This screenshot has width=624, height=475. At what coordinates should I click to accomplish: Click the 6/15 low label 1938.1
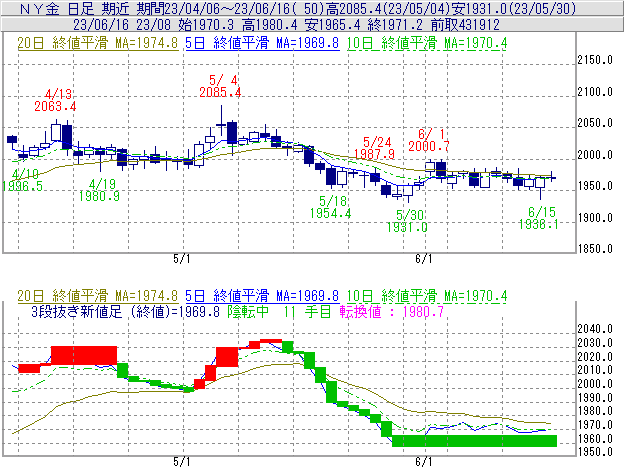pos(538,224)
